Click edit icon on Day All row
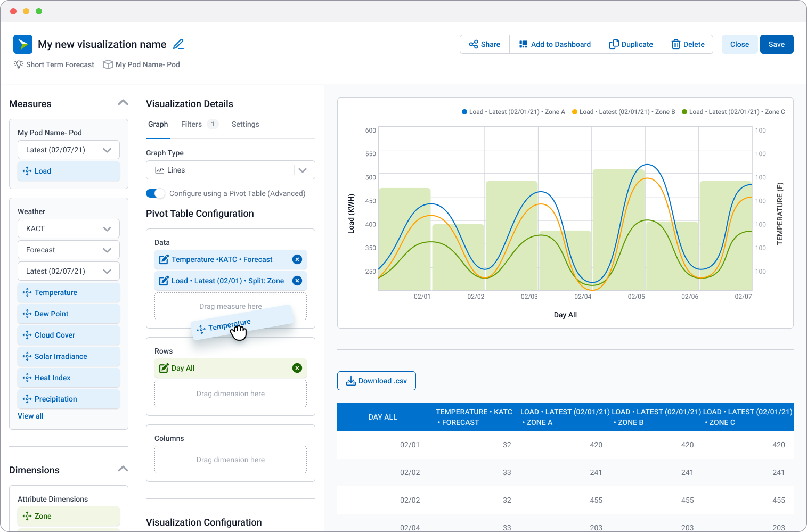The height and width of the screenshot is (532, 807). [164, 368]
